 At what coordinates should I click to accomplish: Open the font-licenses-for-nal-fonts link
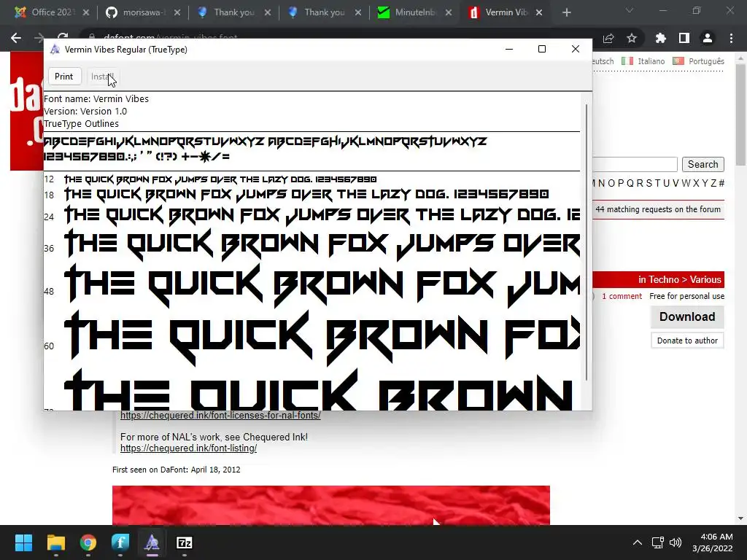(x=220, y=415)
